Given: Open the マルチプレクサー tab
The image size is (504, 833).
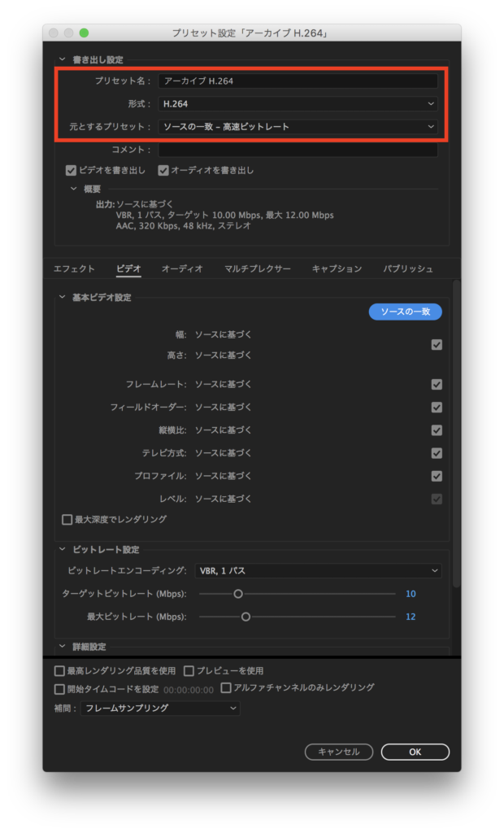Looking at the screenshot, I should click(x=258, y=268).
